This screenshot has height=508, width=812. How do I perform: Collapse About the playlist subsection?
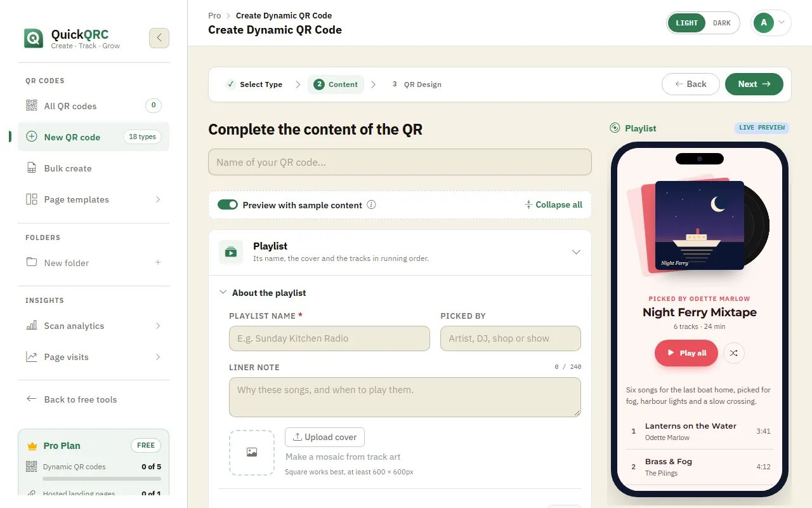point(223,293)
